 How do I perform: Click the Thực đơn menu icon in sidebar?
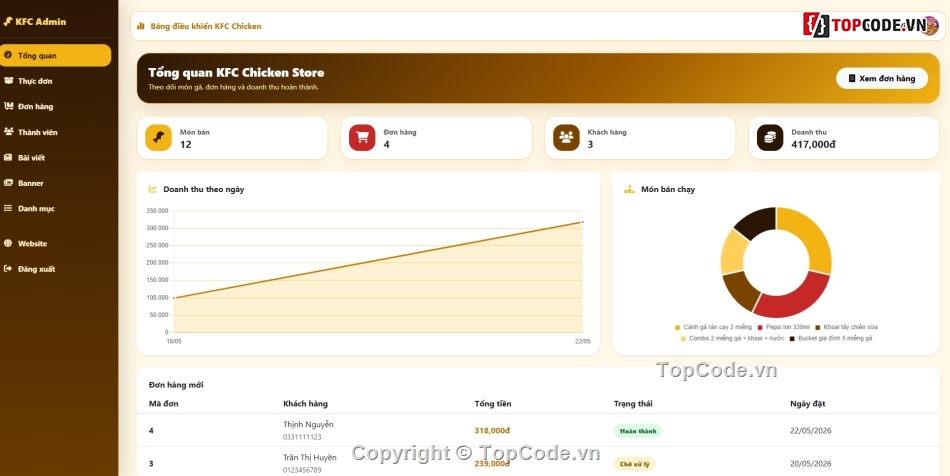tap(8, 81)
